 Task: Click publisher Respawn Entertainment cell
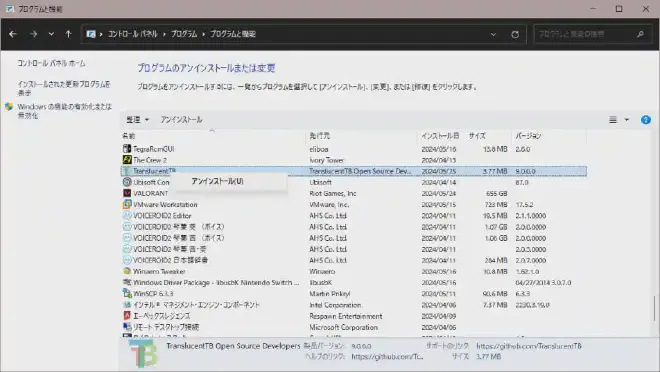coord(346,316)
